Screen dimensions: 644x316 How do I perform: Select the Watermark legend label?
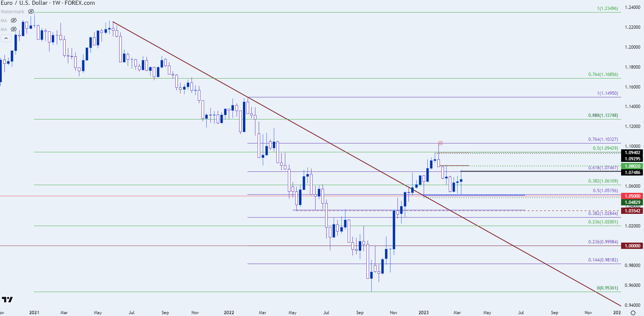pos(13,12)
